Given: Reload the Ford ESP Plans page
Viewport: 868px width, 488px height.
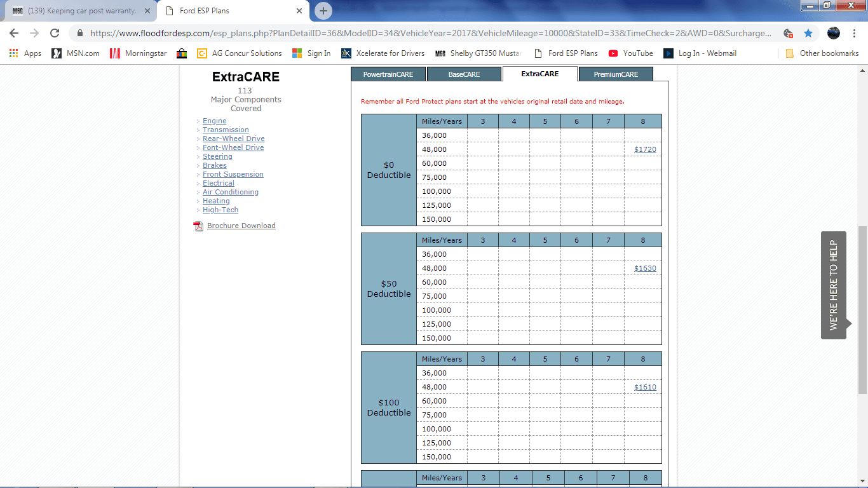Looking at the screenshot, I should pyautogui.click(x=55, y=33).
